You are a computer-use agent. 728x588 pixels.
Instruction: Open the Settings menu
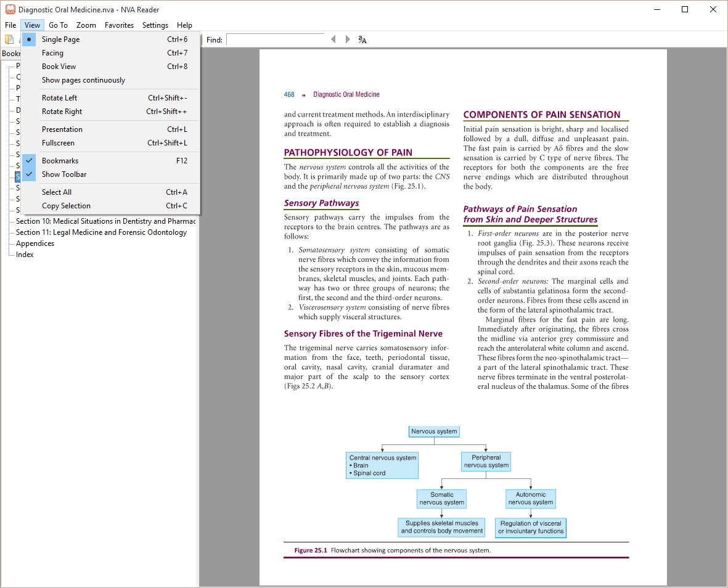tap(155, 25)
